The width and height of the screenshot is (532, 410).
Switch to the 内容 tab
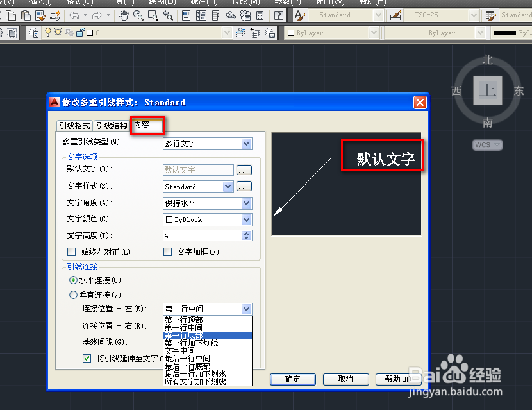point(147,124)
